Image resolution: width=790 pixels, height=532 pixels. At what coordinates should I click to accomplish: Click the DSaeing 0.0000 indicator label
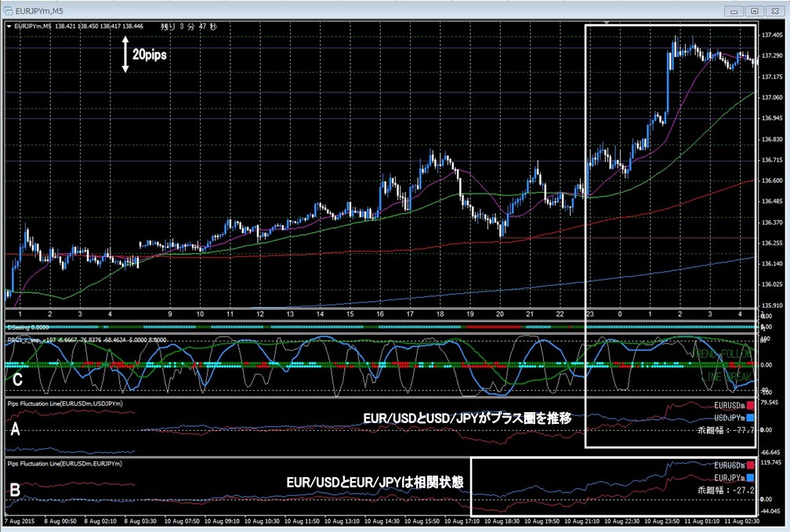coord(28,327)
